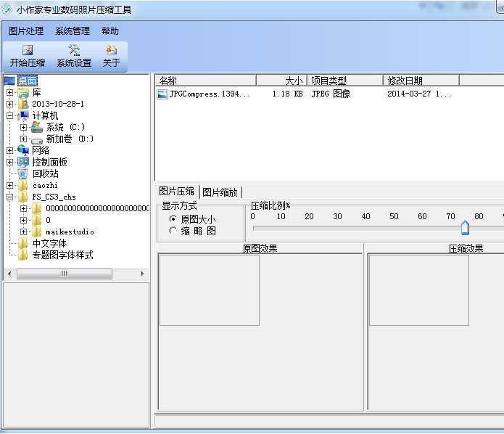This screenshot has height=434, width=504.
Task: Open 系统设置 tools icon
Action: (74, 50)
